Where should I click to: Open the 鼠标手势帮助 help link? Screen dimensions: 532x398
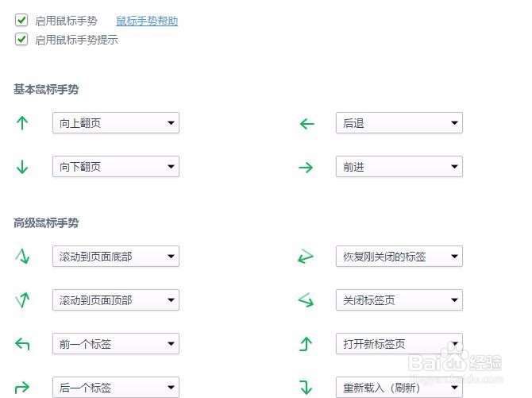[x=147, y=21]
